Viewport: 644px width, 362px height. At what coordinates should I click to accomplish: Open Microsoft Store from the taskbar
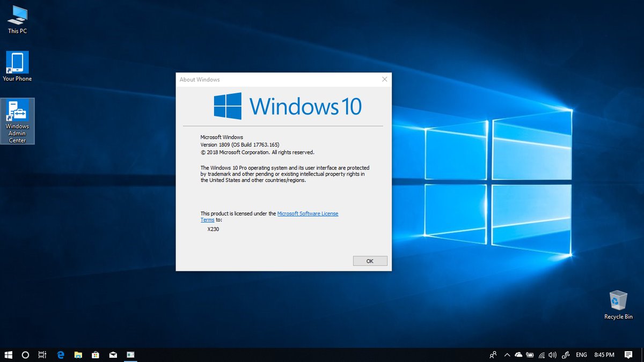[95, 355]
